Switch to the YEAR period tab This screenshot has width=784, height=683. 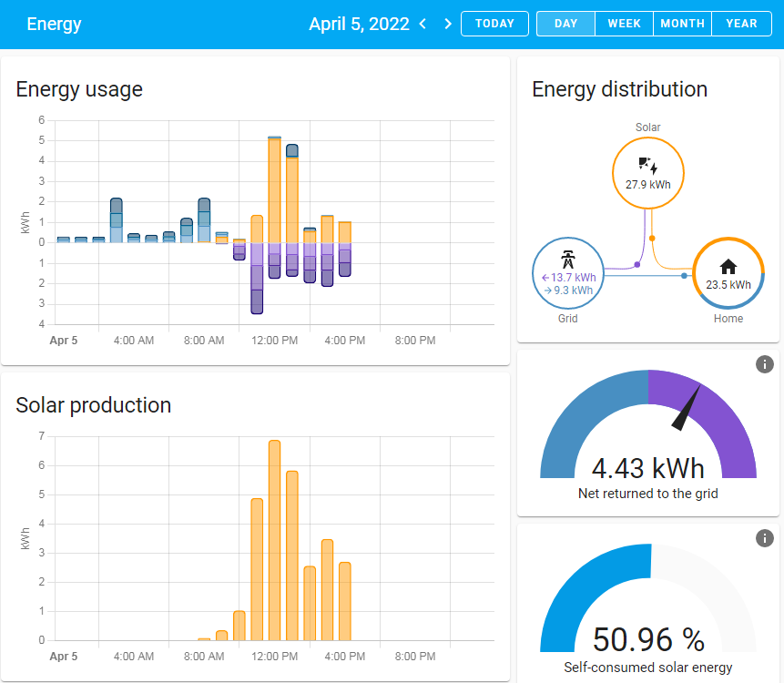coord(741,24)
